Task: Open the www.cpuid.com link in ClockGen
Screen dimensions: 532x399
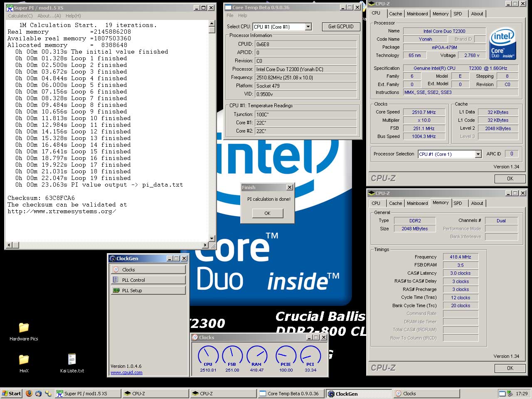Action: pos(126,372)
